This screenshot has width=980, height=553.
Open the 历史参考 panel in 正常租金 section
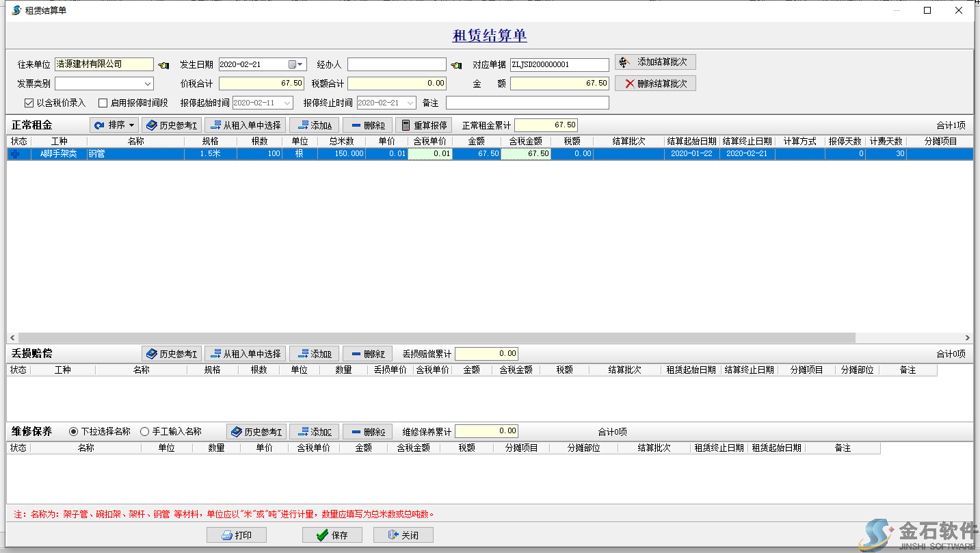pos(170,125)
